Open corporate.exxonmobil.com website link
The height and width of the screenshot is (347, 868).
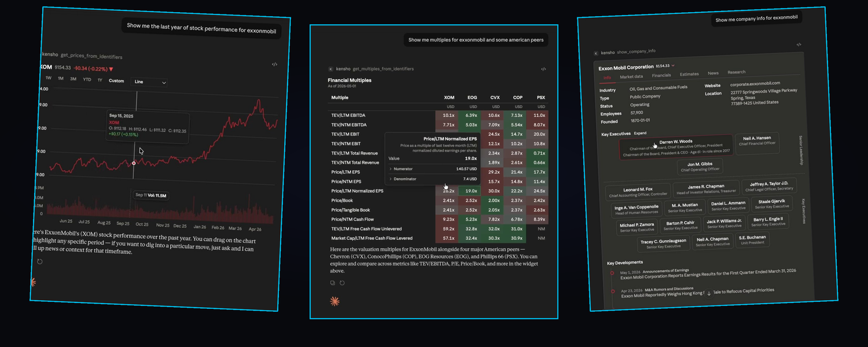(755, 83)
